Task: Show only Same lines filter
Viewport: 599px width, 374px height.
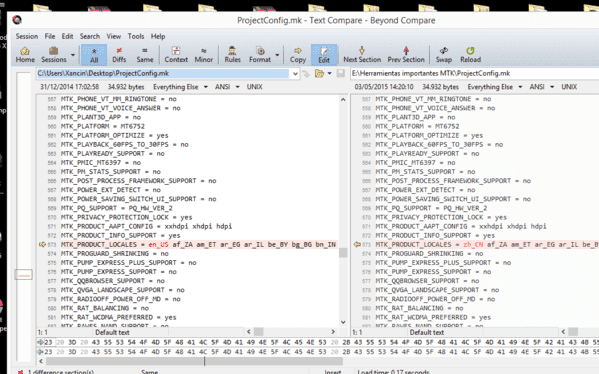Action: click(145, 55)
